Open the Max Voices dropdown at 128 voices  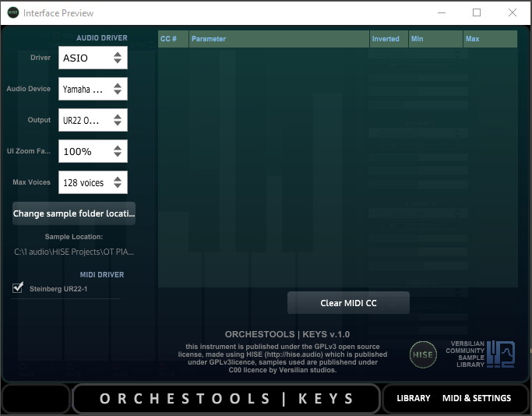pyautogui.click(x=93, y=182)
